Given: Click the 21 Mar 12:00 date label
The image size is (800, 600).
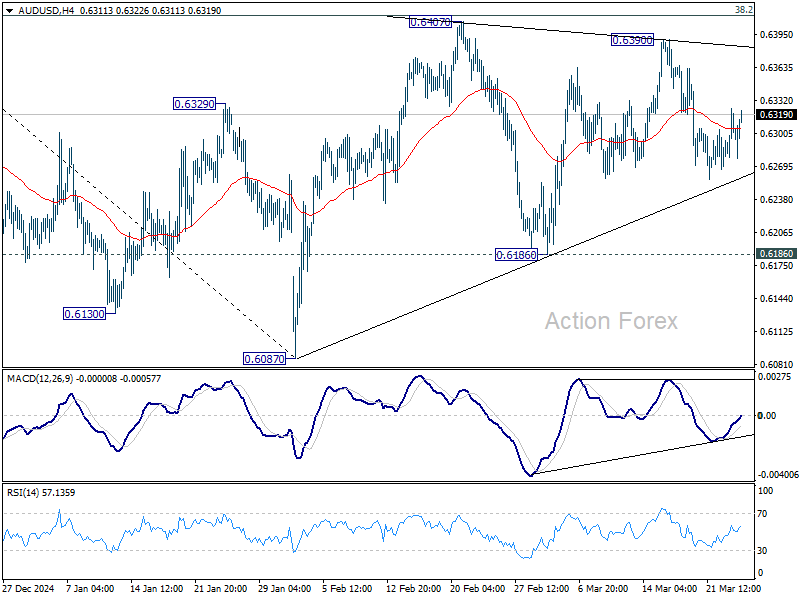Looking at the screenshot, I should pos(733,589).
